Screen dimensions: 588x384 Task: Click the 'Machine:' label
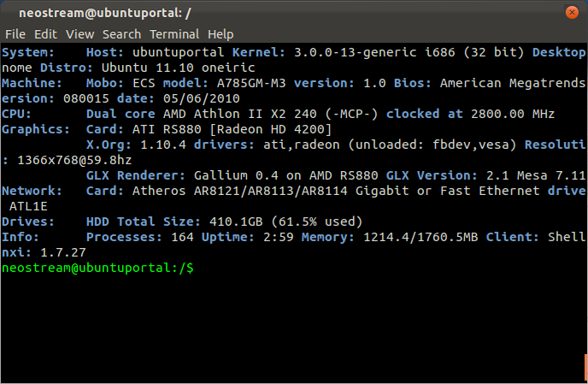pos(32,83)
